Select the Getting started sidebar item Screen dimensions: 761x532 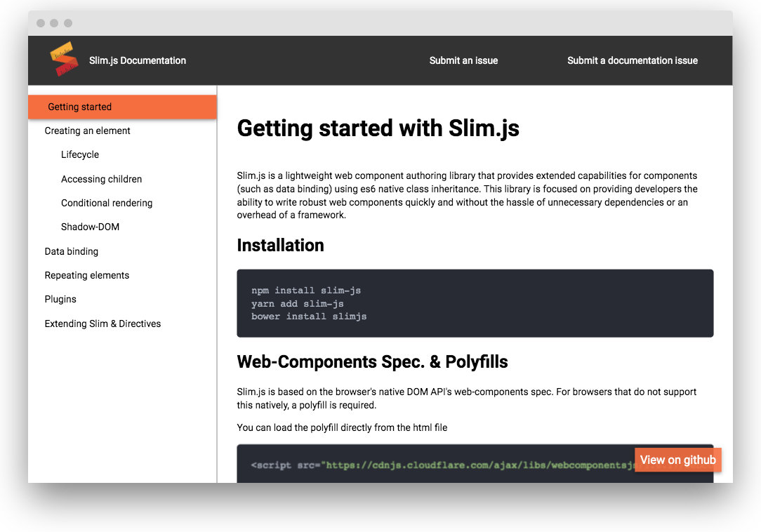coord(122,107)
